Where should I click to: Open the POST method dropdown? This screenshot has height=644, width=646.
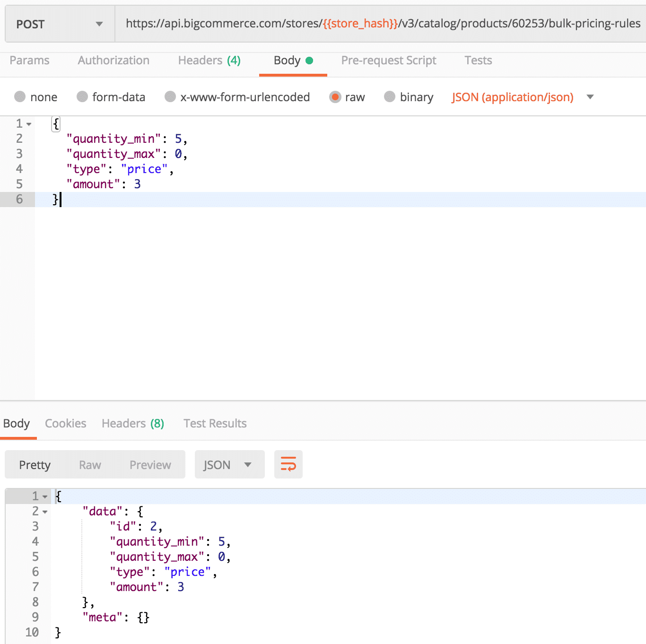[x=60, y=24]
